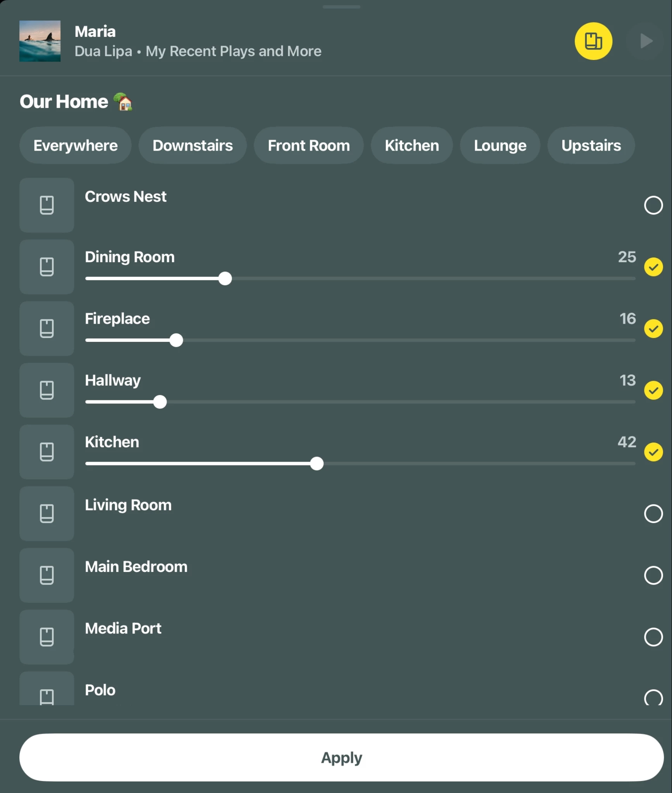Tap the Apply button
This screenshot has width=672, height=793.
(341, 757)
